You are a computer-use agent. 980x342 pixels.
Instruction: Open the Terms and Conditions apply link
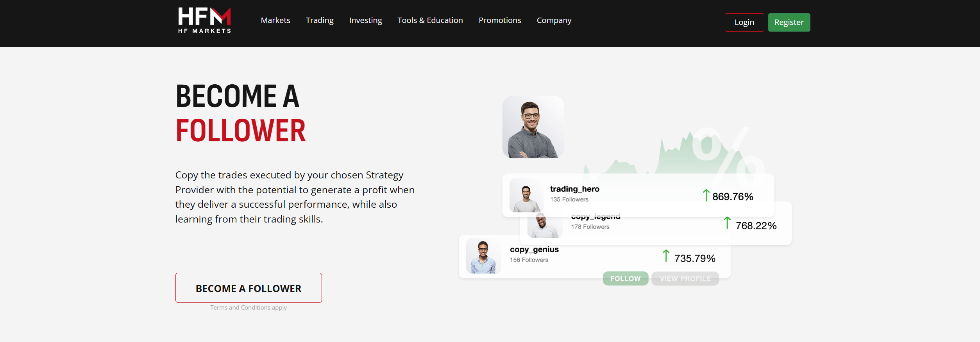point(249,308)
